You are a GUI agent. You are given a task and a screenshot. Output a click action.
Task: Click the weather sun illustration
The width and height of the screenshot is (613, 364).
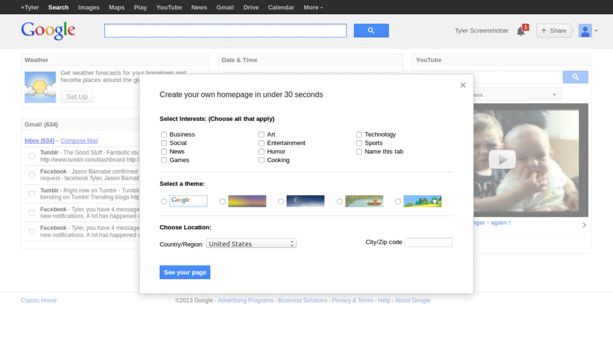40,87
